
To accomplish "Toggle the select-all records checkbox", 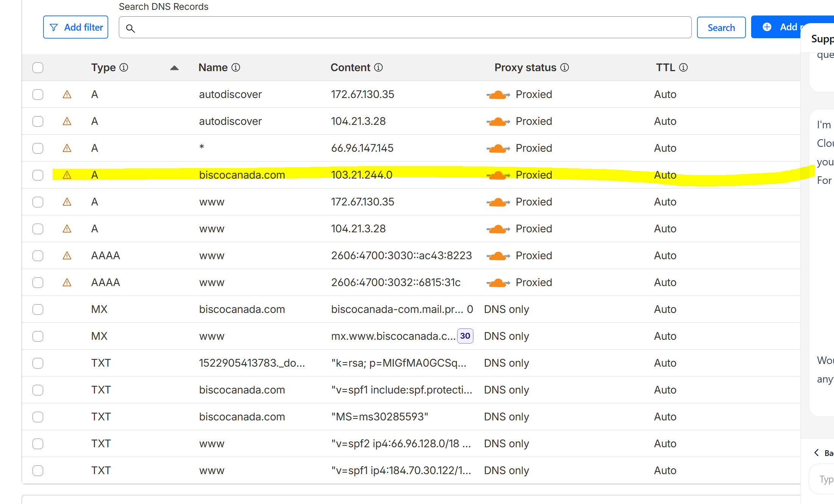I will pyautogui.click(x=38, y=68).
